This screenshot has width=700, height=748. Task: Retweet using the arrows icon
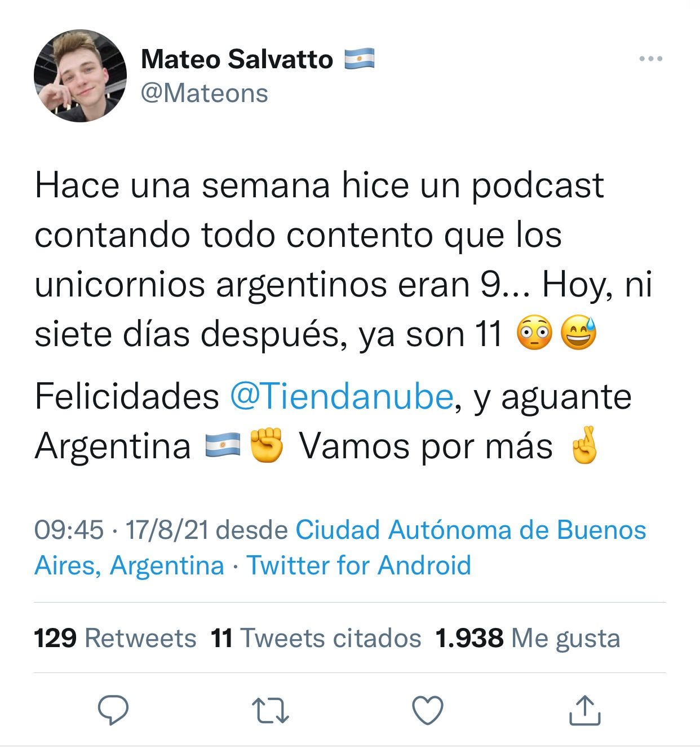click(x=271, y=710)
